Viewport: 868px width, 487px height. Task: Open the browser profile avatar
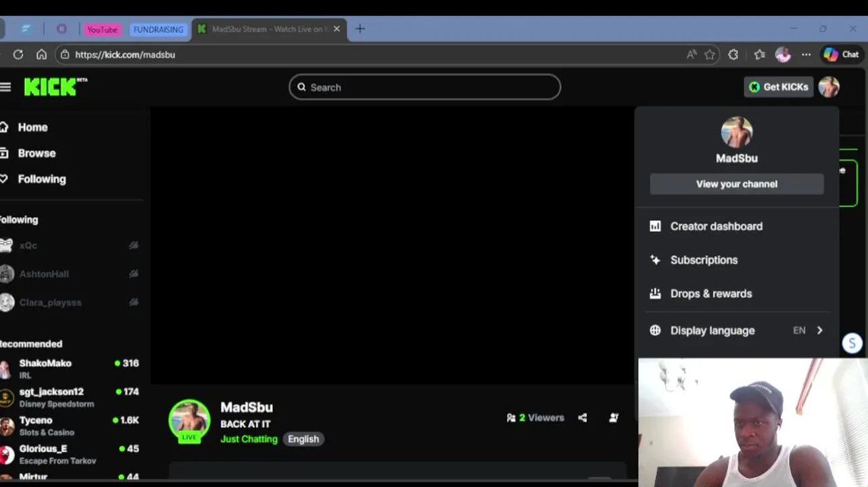coord(783,55)
